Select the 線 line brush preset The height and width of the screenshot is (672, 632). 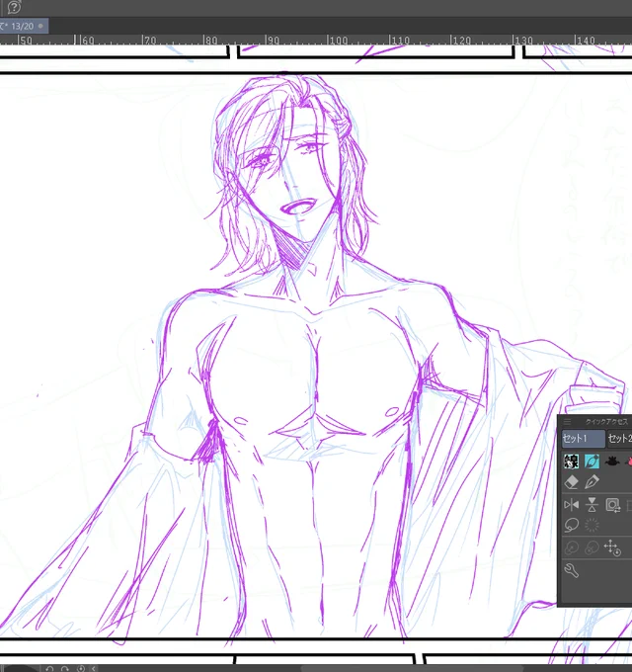coord(571,462)
